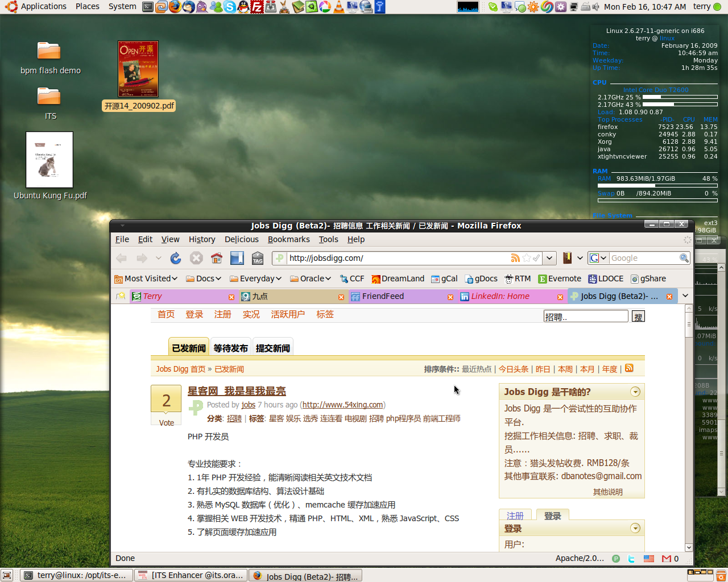
Task: Open the History menu
Action: pos(202,239)
